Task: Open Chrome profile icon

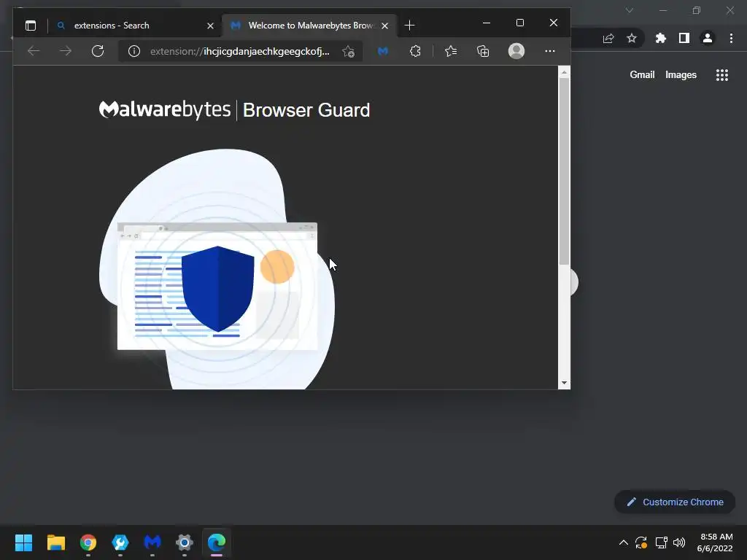Action: 708,38
